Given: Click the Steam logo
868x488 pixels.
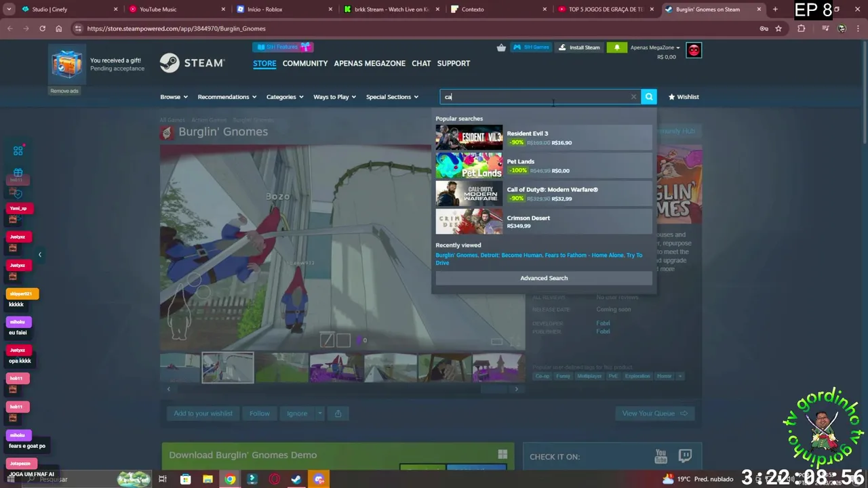Looking at the screenshot, I should click(192, 63).
